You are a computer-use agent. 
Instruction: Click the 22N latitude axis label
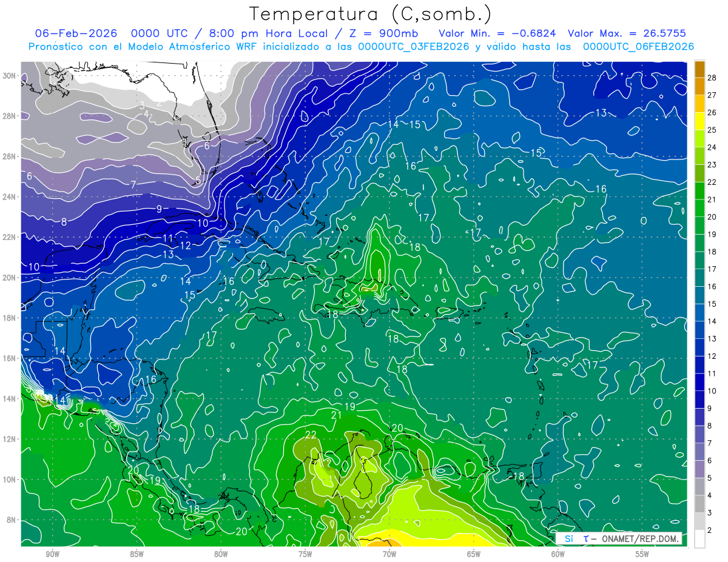coord(10,237)
